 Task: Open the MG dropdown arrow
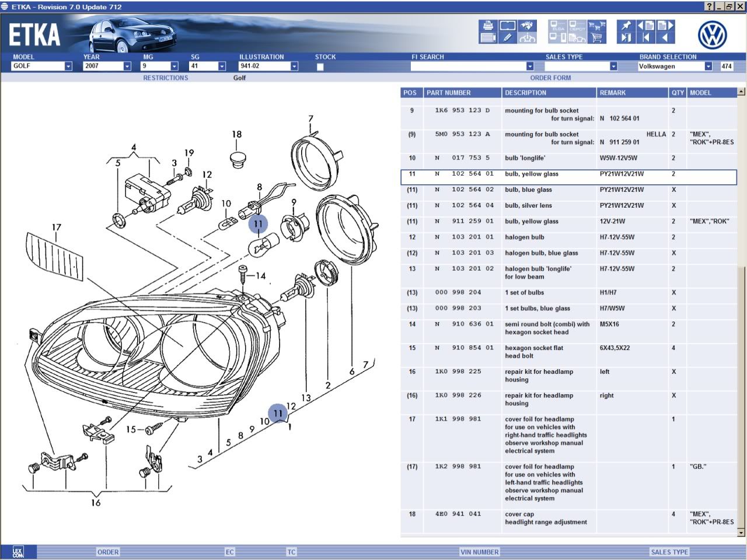coord(174,66)
